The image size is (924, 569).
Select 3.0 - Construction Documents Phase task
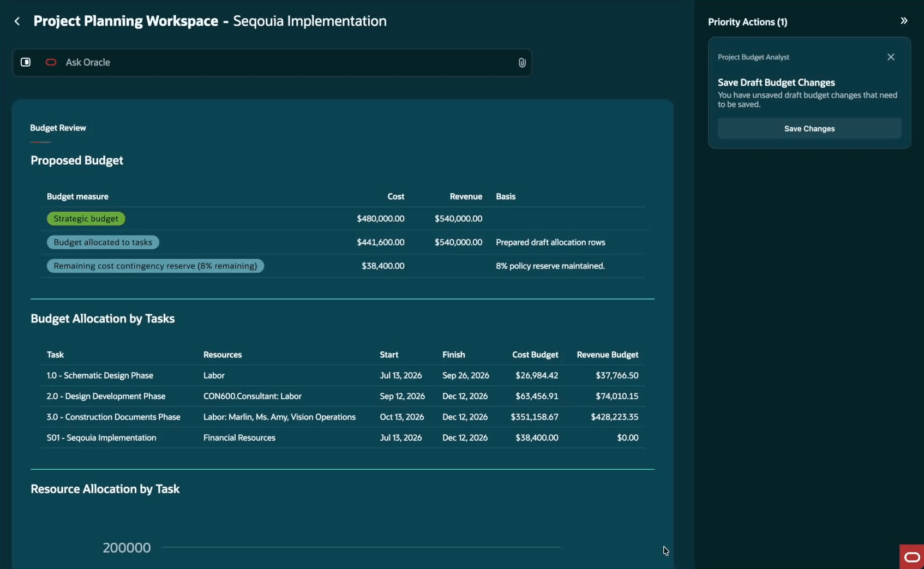pos(113,417)
